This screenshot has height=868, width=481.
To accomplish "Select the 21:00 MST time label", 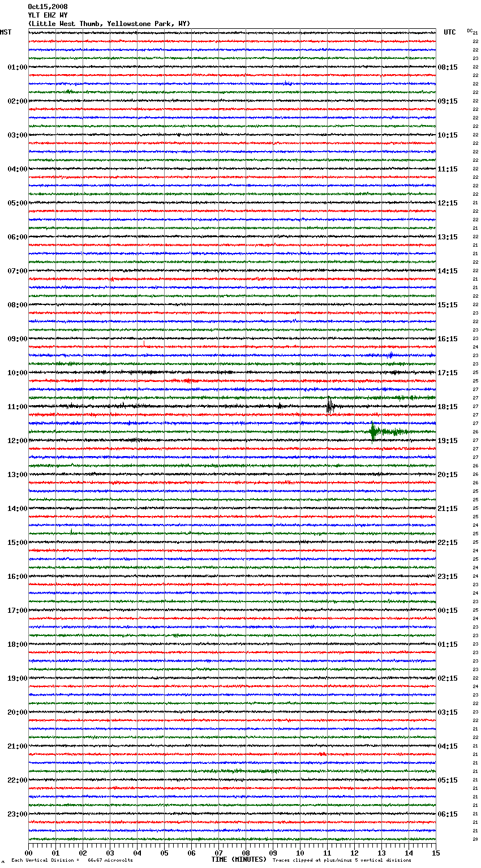I will [x=18, y=746].
